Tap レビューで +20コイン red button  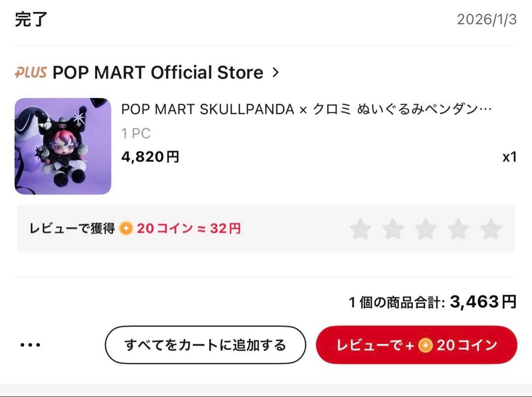[x=417, y=345]
